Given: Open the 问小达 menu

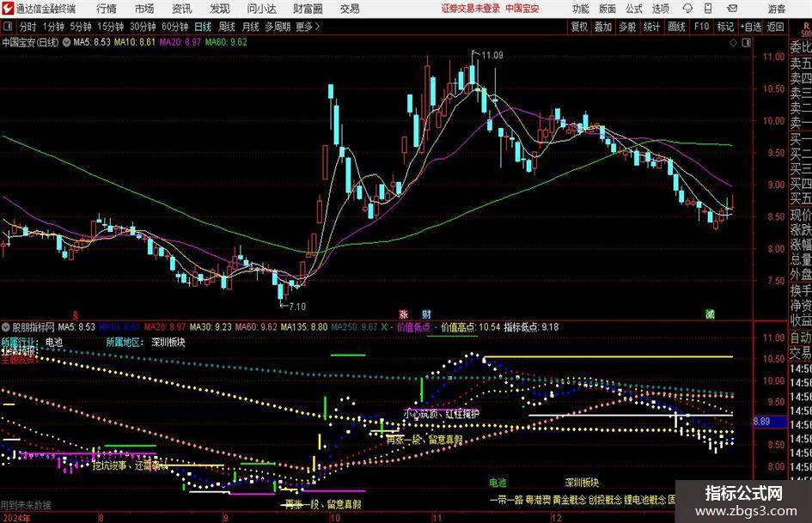Looking at the screenshot, I should [x=261, y=9].
